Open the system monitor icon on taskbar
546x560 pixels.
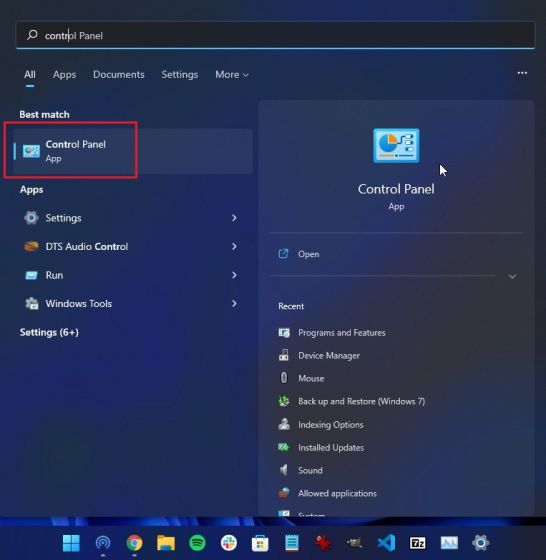click(449, 543)
